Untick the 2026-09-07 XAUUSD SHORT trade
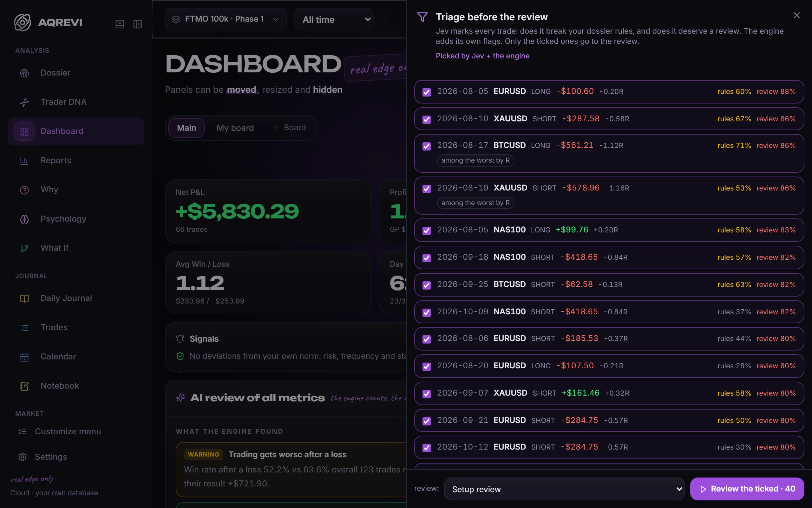The height and width of the screenshot is (508, 812). click(427, 394)
